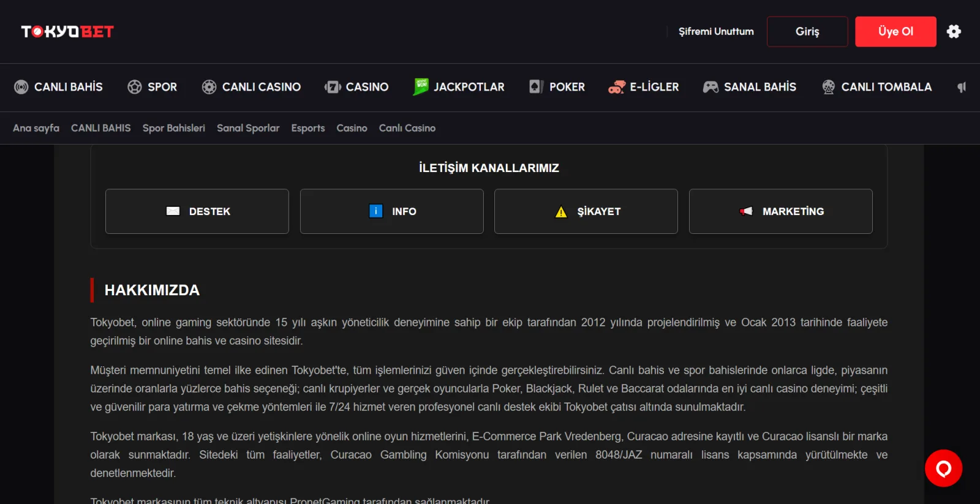This screenshot has width=980, height=504.
Task: Open the POKER menu label
Action: tap(567, 87)
